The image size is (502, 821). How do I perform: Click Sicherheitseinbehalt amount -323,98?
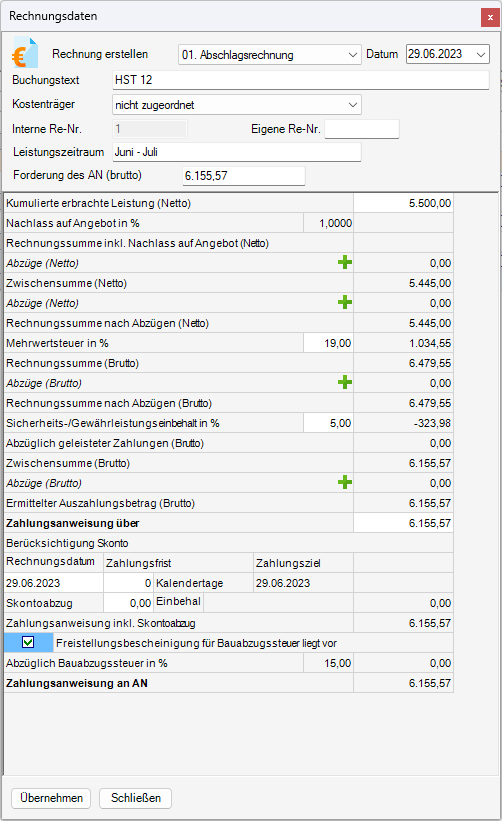(403, 423)
